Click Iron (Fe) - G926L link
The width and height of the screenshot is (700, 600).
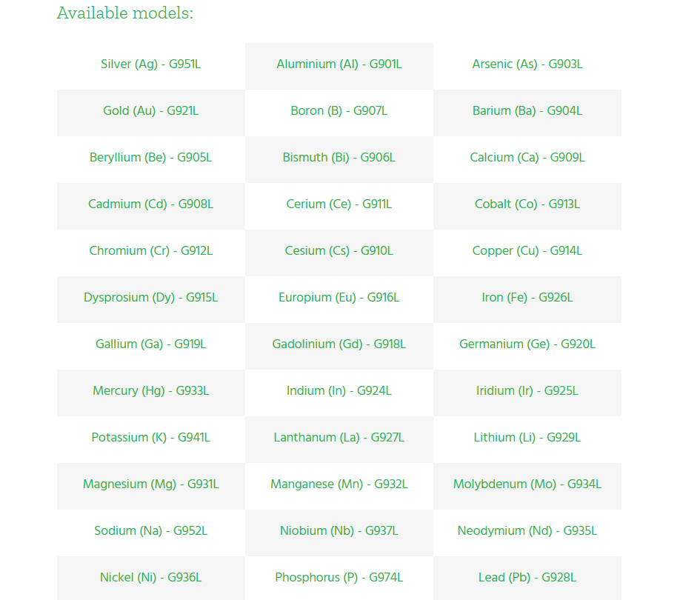(527, 298)
